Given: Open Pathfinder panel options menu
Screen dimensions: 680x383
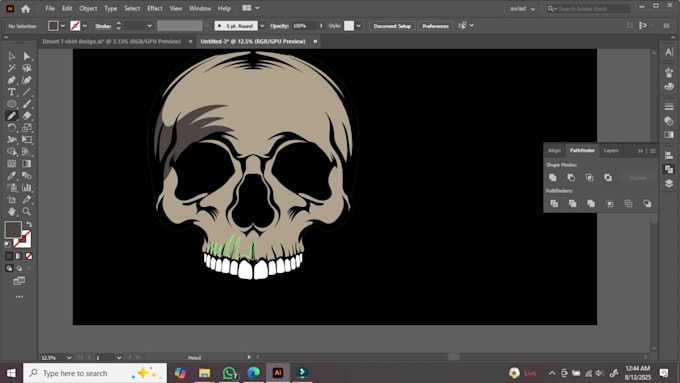Looking at the screenshot, I should [x=653, y=151].
